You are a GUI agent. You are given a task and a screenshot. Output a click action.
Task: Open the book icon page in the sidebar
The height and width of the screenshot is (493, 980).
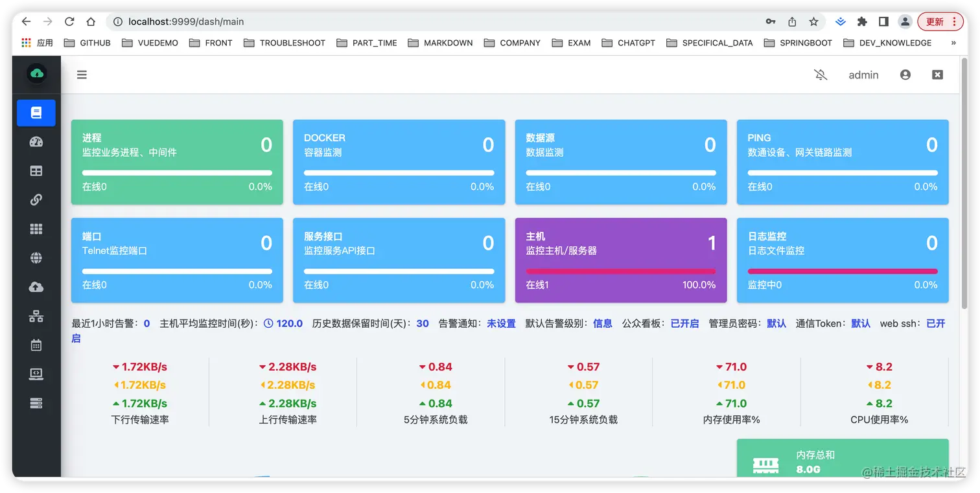click(36, 113)
